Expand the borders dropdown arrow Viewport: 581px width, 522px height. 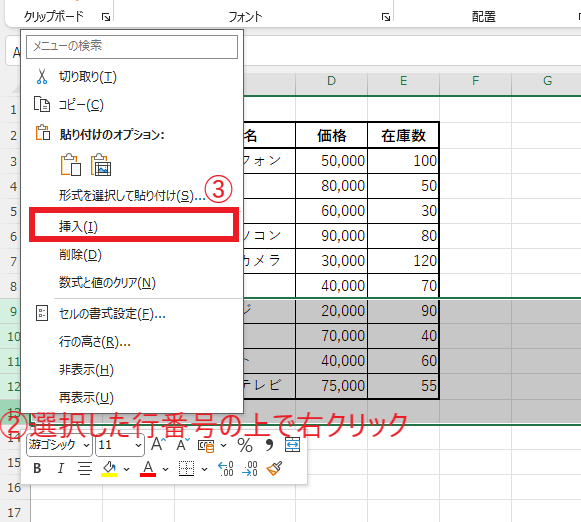[204, 469]
